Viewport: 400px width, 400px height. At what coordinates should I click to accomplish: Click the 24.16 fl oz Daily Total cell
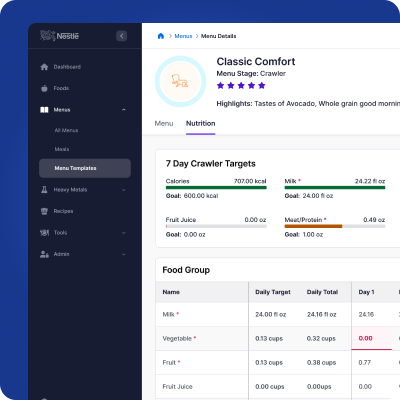coord(322,314)
